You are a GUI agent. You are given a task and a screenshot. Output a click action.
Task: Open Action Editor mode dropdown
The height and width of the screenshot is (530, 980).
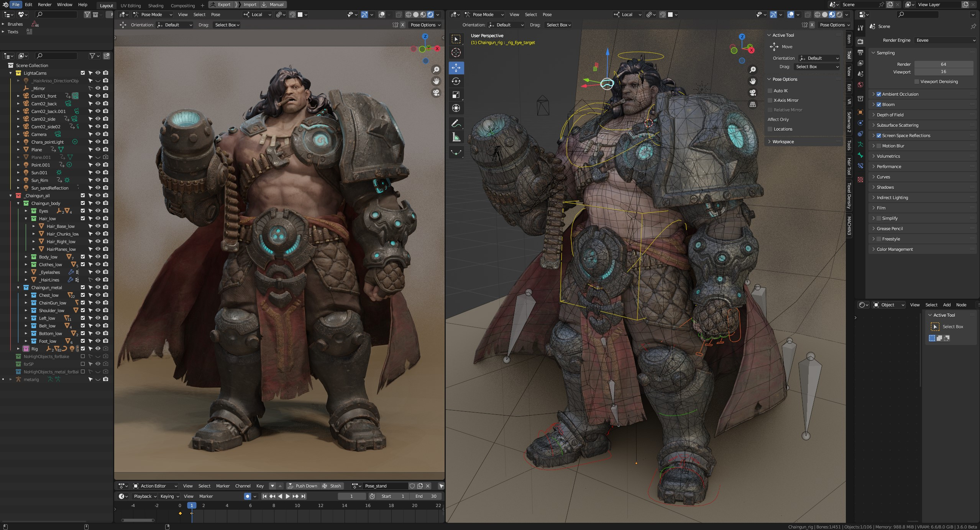tap(155, 486)
